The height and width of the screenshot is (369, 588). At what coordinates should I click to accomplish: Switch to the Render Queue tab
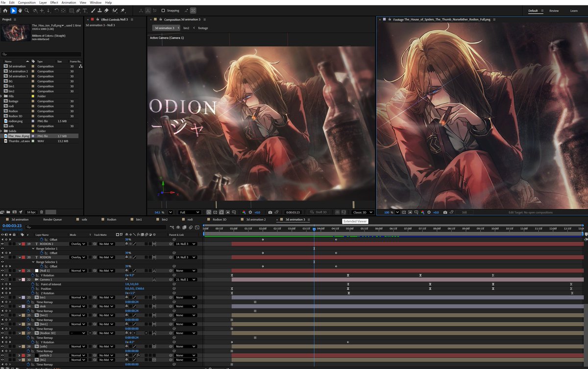pos(52,220)
